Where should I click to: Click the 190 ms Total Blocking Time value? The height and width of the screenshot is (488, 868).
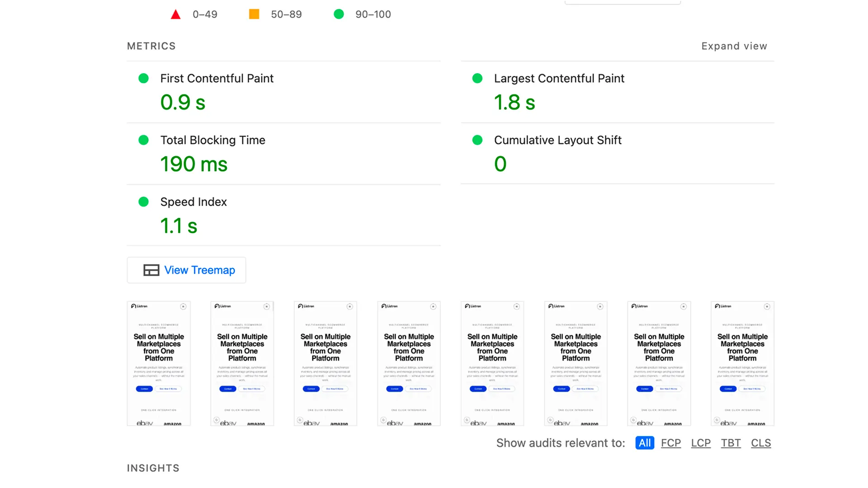point(194,164)
